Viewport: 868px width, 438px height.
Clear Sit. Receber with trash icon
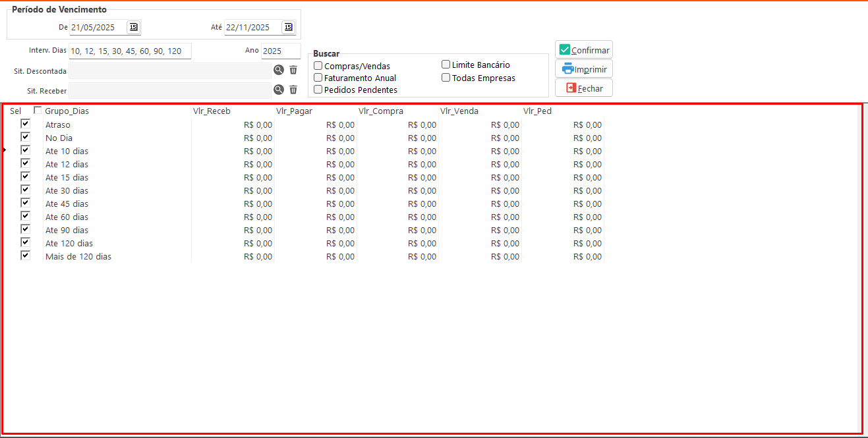click(x=293, y=90)
